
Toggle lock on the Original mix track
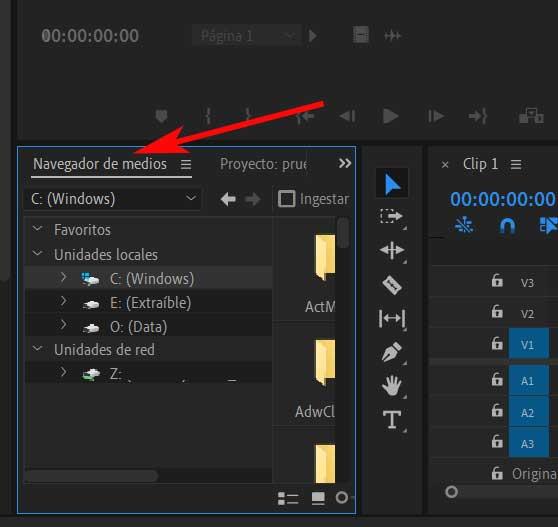coord(497,473)
